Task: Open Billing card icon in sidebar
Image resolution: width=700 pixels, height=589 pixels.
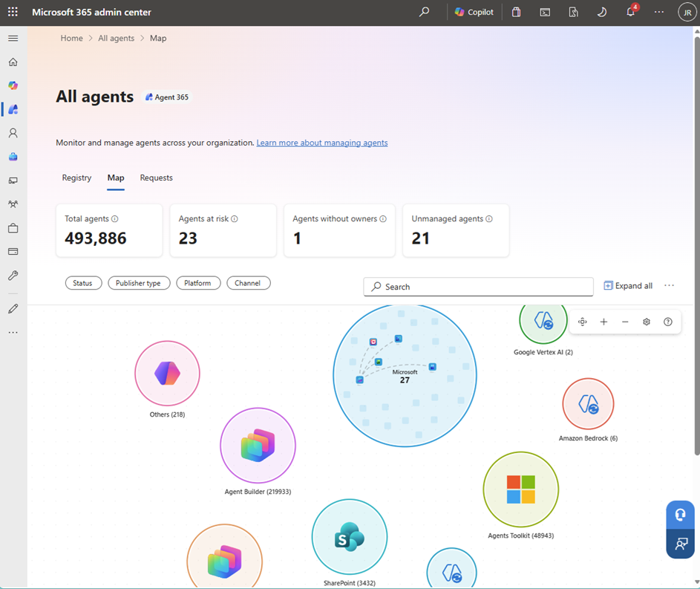Action: pos(13,251)
